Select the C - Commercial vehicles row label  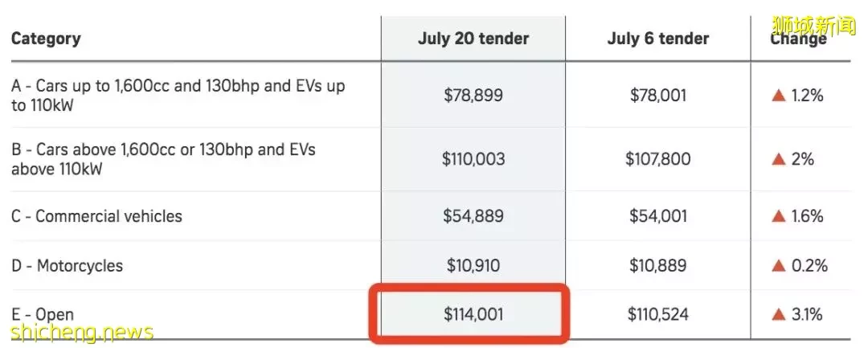pos(97,215)
